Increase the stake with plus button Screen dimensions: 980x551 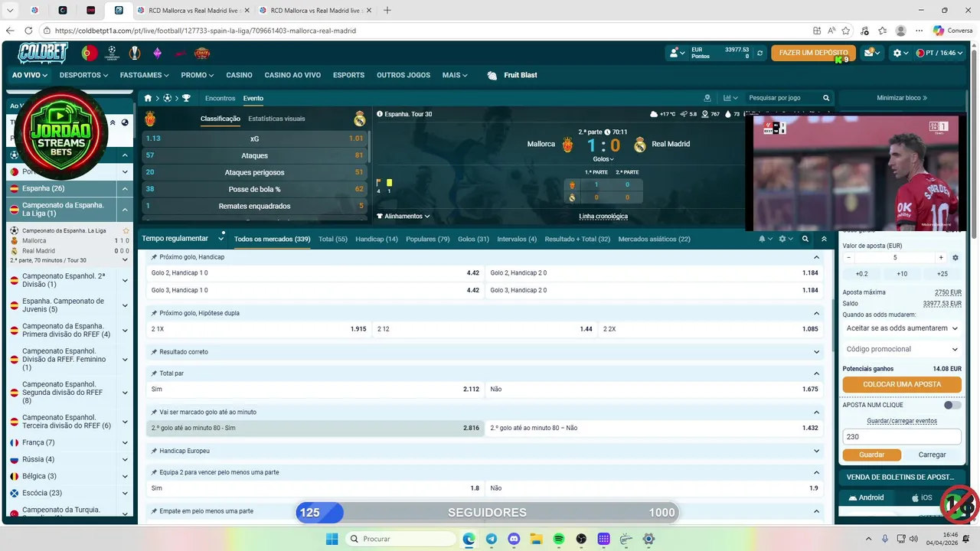pyautogui.click(x=941, y=258)
